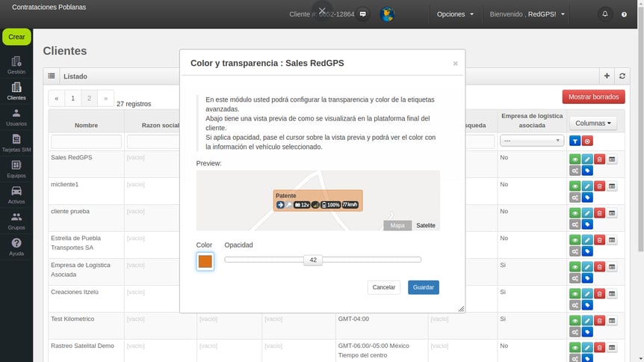Close the Color y transparencia dialog
644x362 pixels.
coord(455,64)
